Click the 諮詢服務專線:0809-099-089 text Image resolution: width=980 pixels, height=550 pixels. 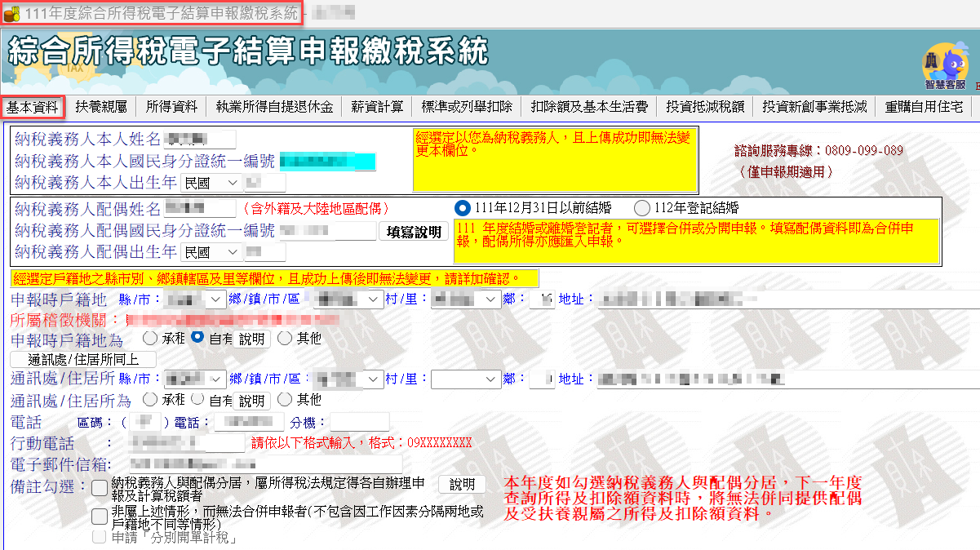click(818, 150)
